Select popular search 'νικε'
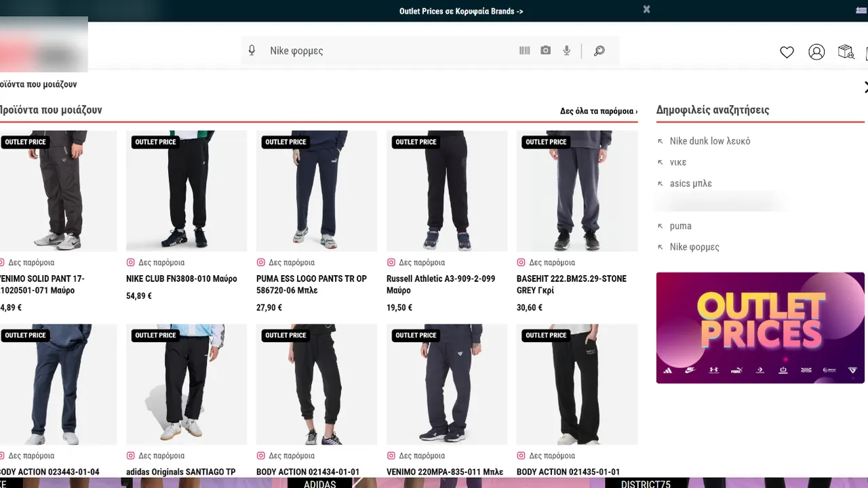The image size is (868, 488). (678, 162)
